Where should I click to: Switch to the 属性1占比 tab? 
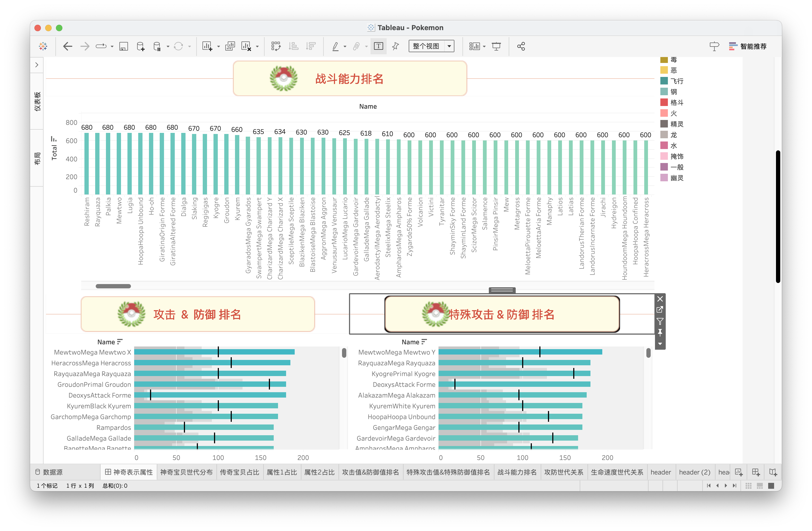coord(282,472)
